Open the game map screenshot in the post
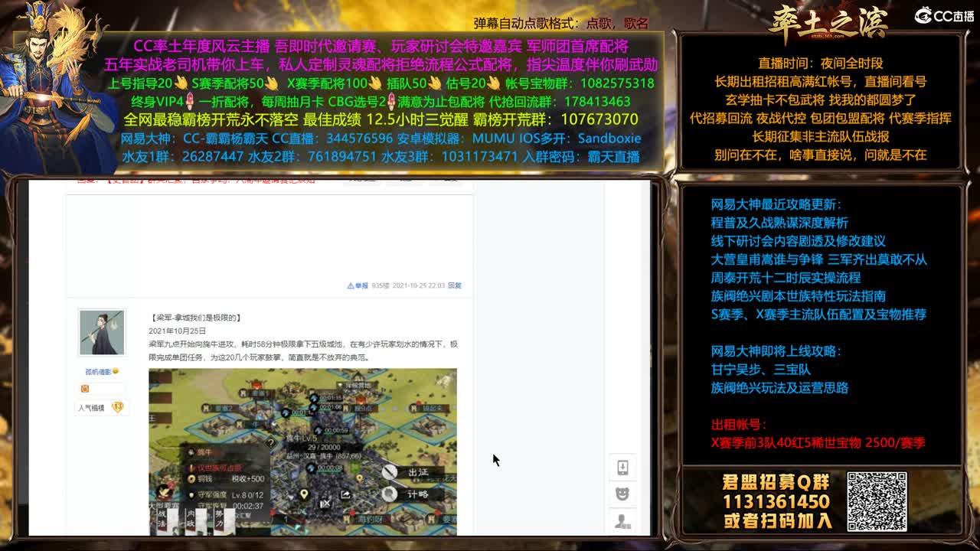980x551 pixels. click(302, 452)
